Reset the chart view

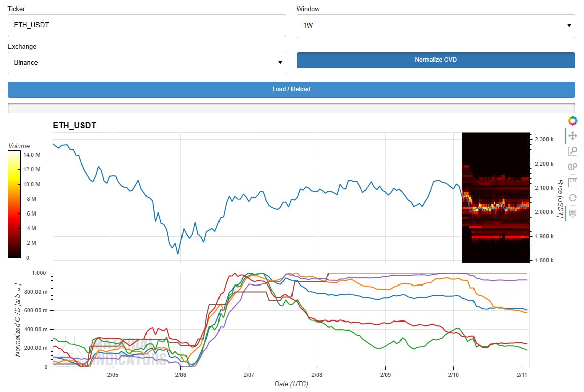[x=572, y=198]
